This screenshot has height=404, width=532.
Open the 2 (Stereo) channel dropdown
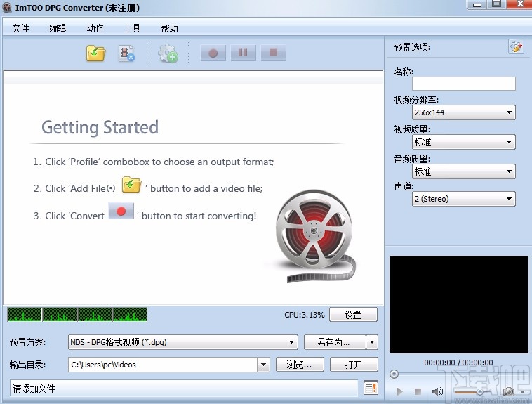(x=463, y=199)
